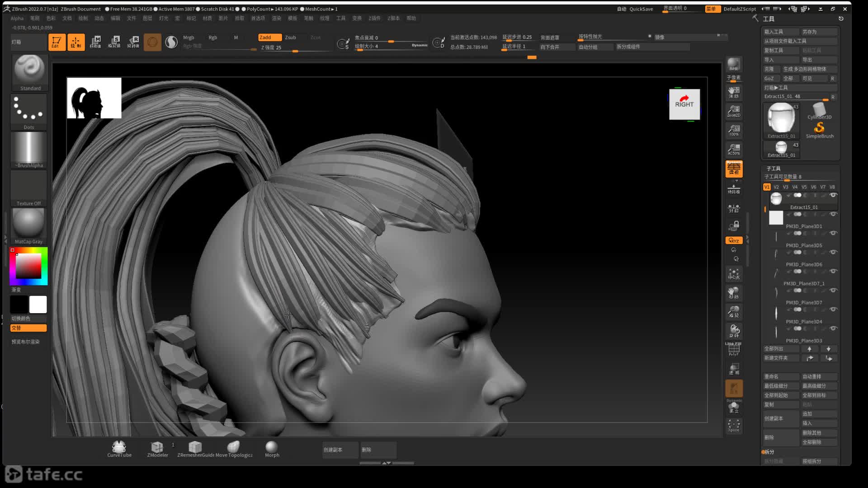
Task: Toggle Extract15_01 subtool eye visibility
Action: pyautogui.click(x=833, y=195)
